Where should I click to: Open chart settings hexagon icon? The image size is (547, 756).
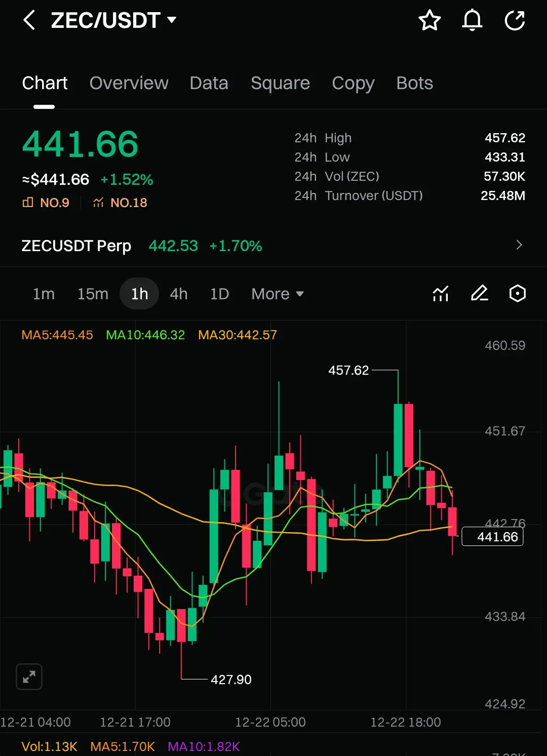(x=517, y=294)
